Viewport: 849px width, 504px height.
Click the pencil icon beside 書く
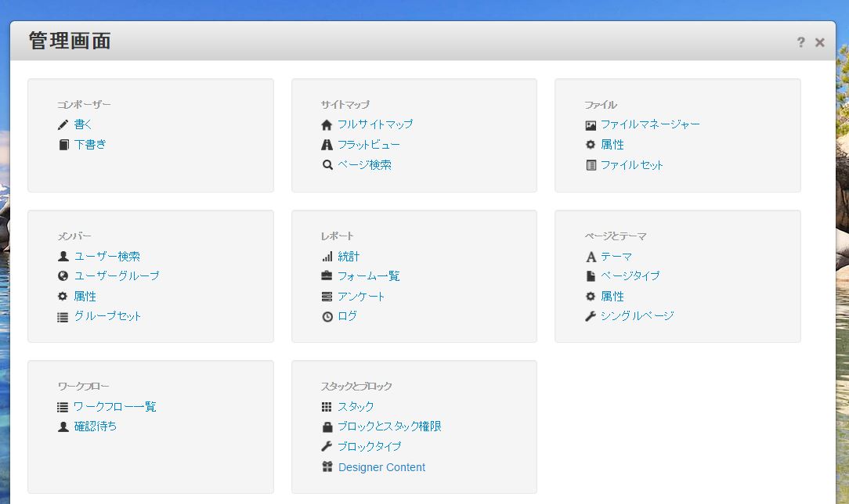pos(63,125)
